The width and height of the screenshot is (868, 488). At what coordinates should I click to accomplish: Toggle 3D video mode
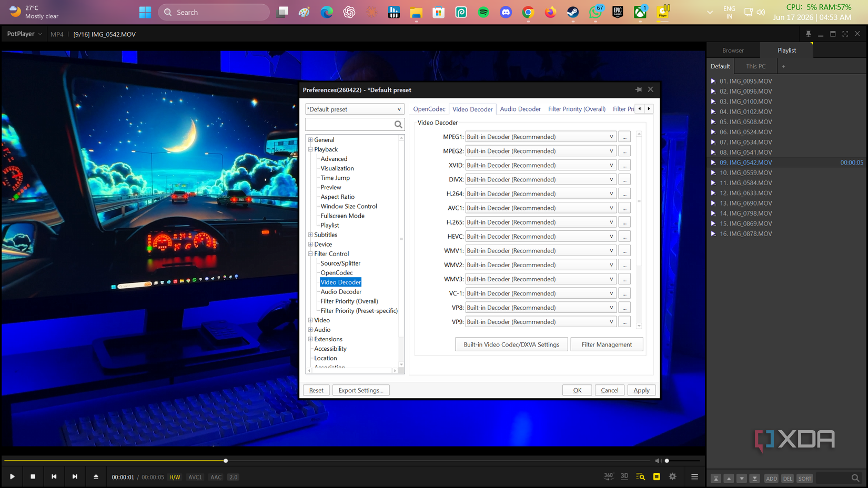(624, 476)
